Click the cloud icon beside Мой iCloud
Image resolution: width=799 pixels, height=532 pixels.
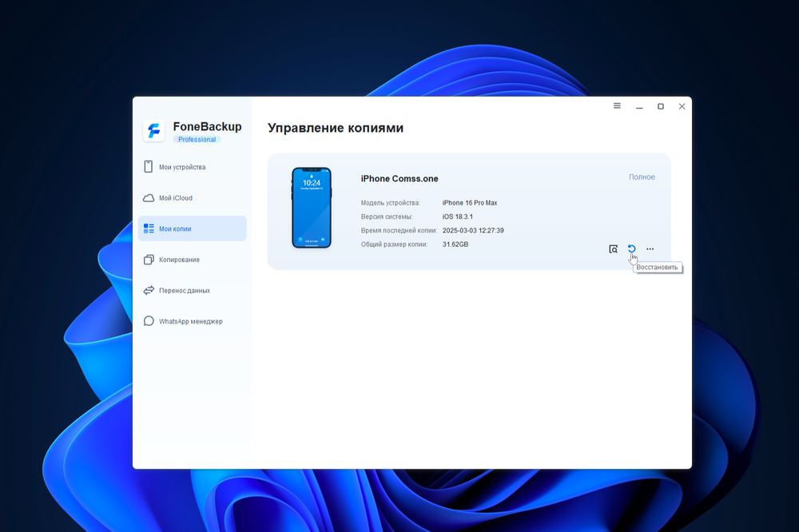149,198
